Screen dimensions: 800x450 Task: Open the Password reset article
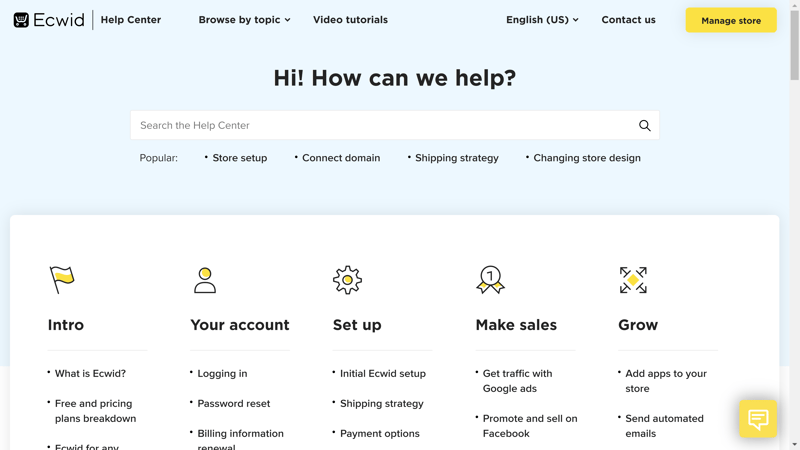[234, 404]
